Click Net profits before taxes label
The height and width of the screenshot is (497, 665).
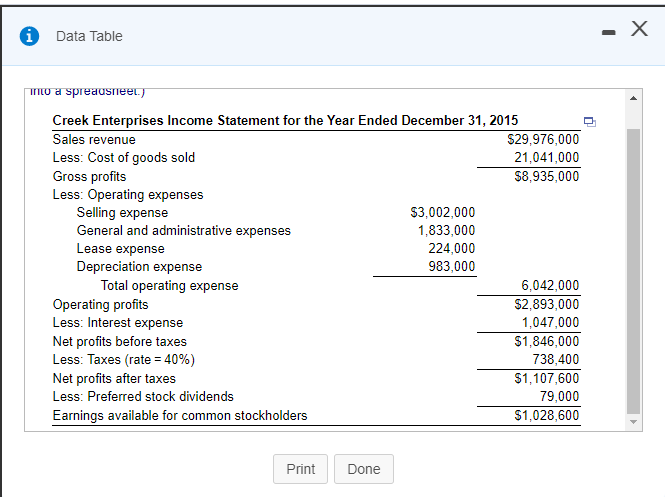click(120, 341)
